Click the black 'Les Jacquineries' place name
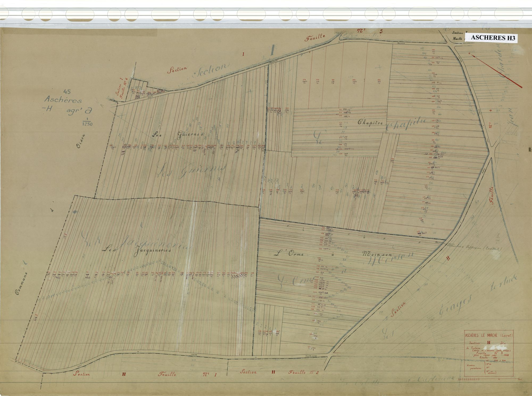 click(137, 250)
